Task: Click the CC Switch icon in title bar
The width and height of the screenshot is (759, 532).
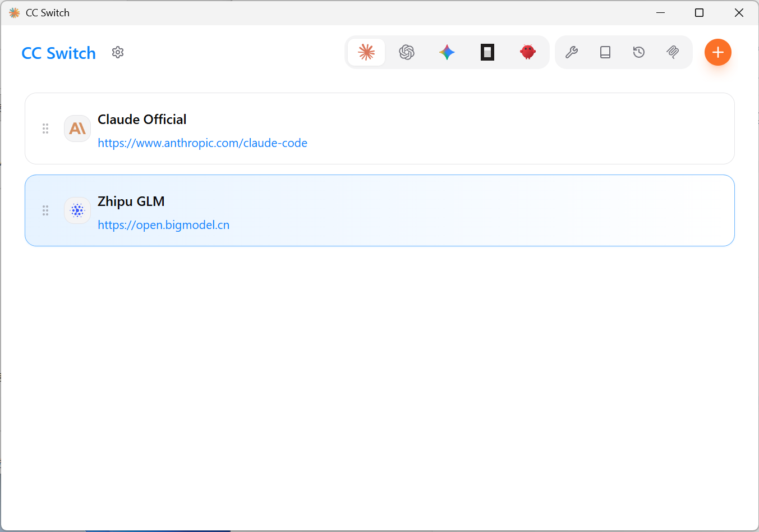Action: tap(15, 12)
